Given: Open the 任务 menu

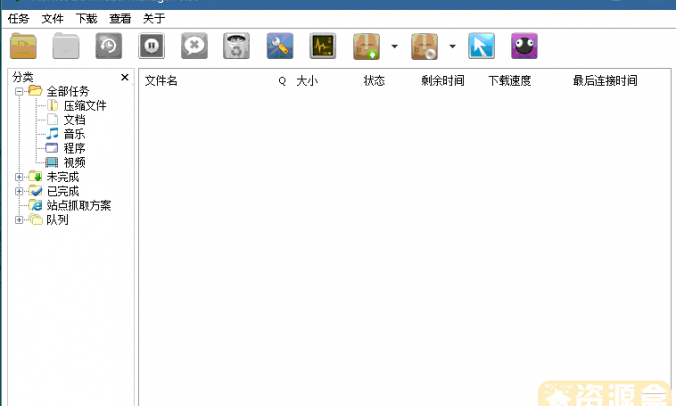Looking at the screenshot, I should click(x=19, y=19).
